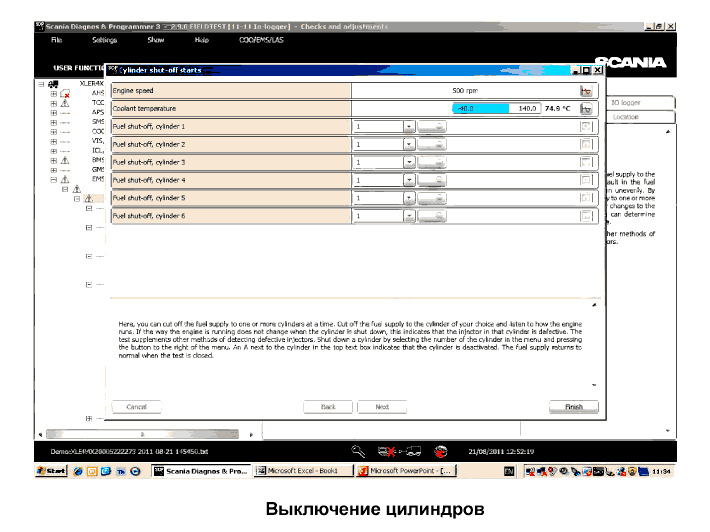Click the Cancel button
The height and width of the screenshot is (532, 710).
click(x=136, y=407)
